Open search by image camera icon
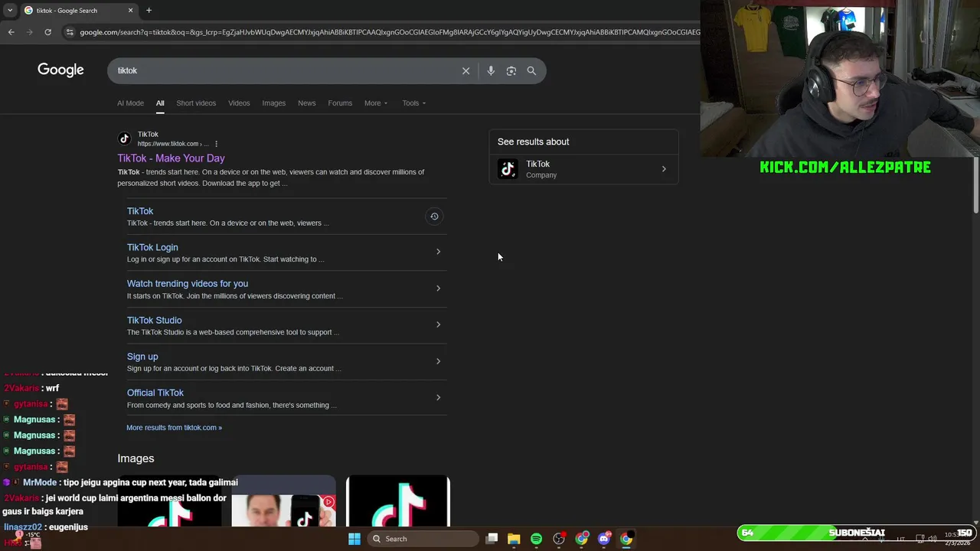Image resolution: width=980 pixels, height=551 pixels. 511,70
